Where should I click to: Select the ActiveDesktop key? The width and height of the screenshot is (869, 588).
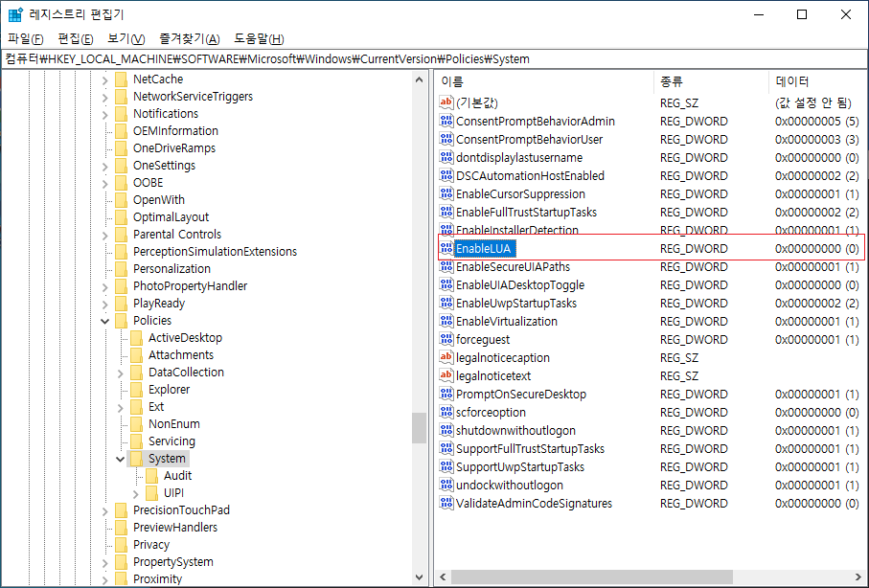pyautogui.click(x=185, y=337)
